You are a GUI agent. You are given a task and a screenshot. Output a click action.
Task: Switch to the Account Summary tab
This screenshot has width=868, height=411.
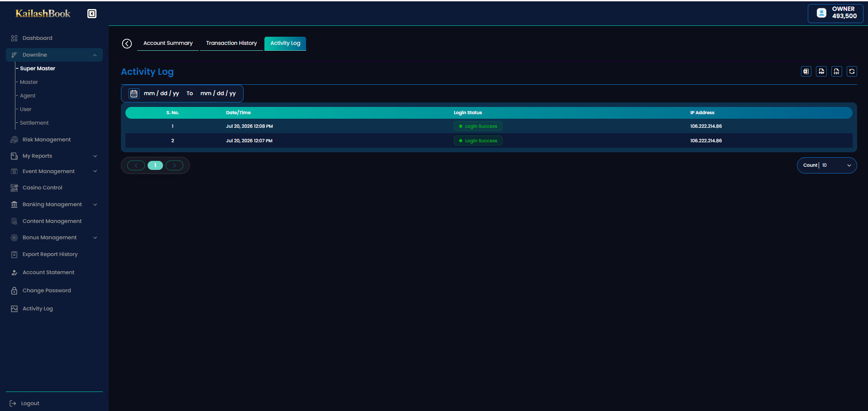(168, 44)
